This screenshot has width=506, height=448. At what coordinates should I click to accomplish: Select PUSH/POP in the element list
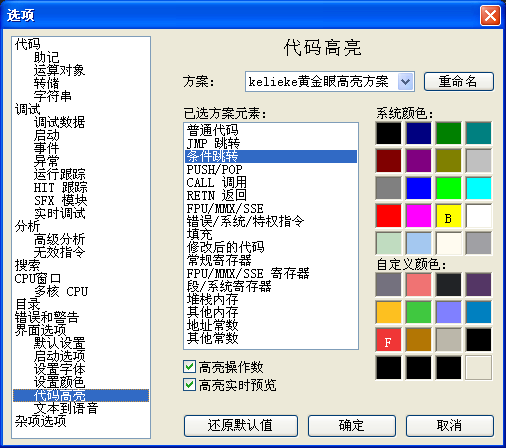pos(271,169)
